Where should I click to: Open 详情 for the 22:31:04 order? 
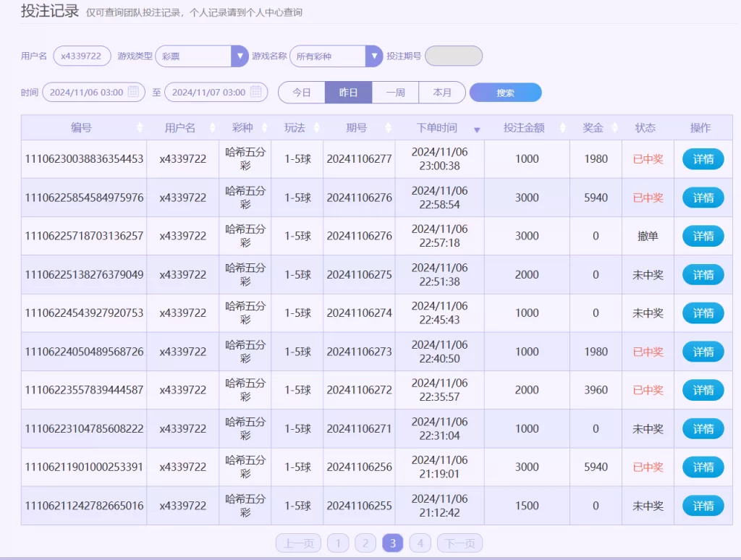pyautogui.click(x=703, y=428)
